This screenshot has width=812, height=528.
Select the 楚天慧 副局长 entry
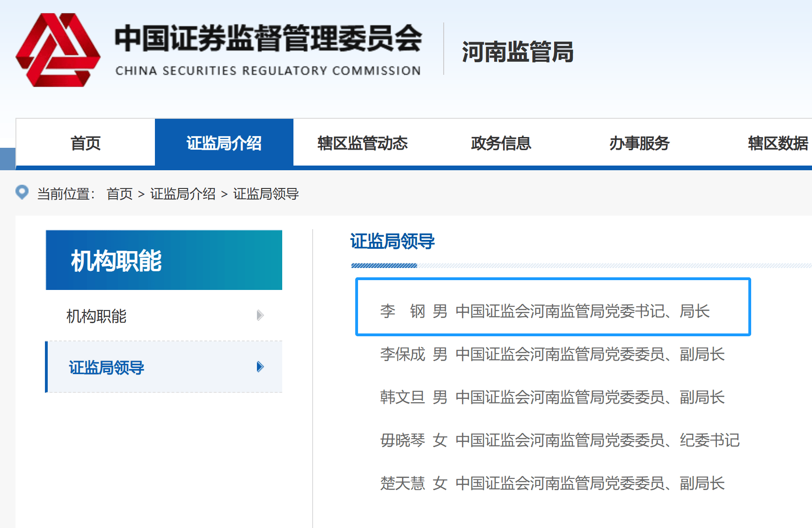pyautogui.click(x=552, y=483)
